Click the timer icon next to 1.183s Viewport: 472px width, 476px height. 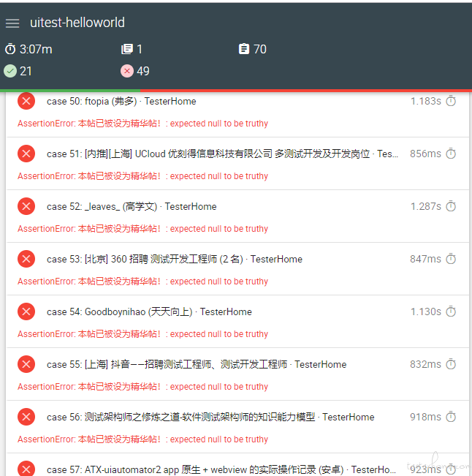451,101
